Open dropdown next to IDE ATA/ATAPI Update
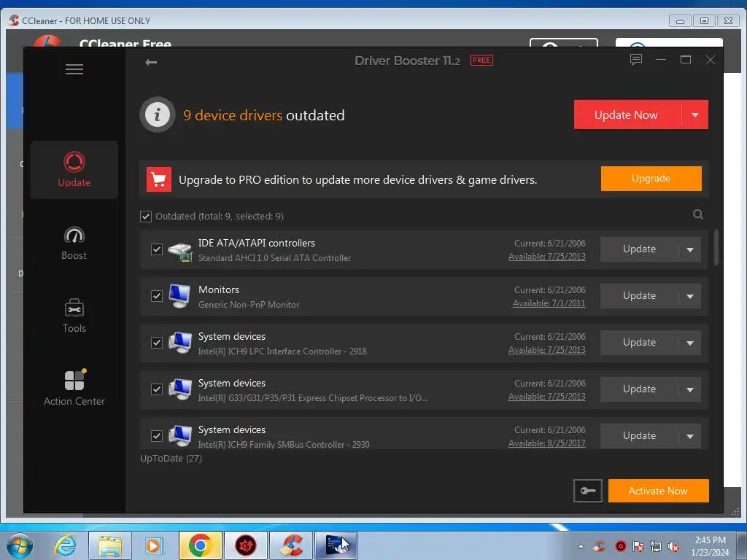Viewport: 747px width, 560px height. pyautogui.click(x=690, y=249)
